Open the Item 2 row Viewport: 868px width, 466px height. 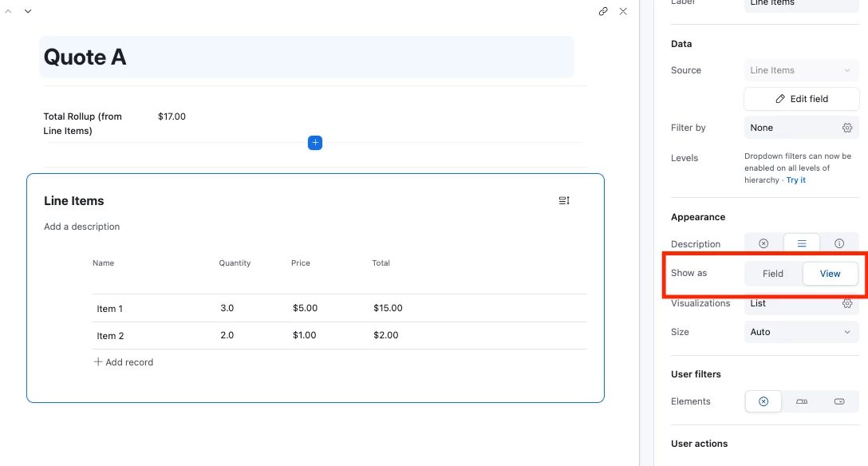coord(339,335)
